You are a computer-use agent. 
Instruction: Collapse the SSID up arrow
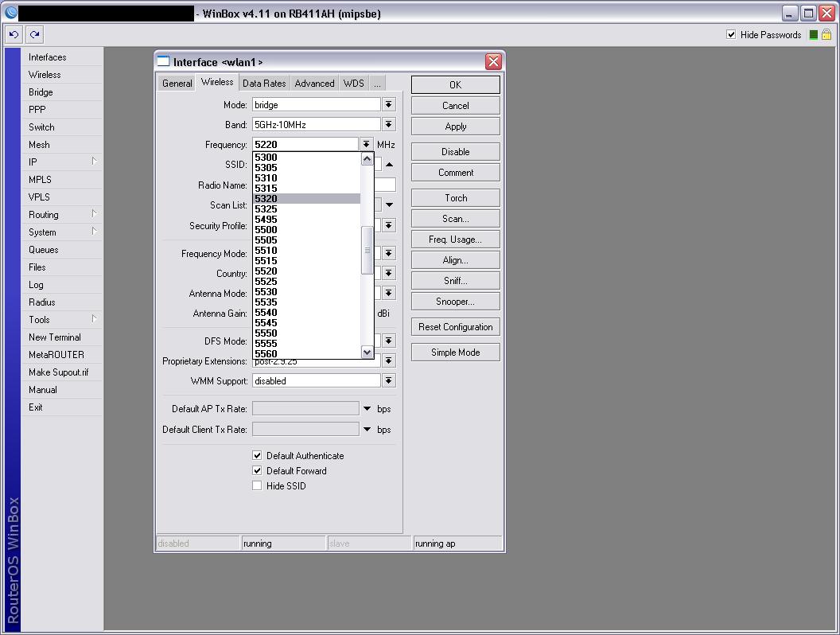click(x=390, y=165)
